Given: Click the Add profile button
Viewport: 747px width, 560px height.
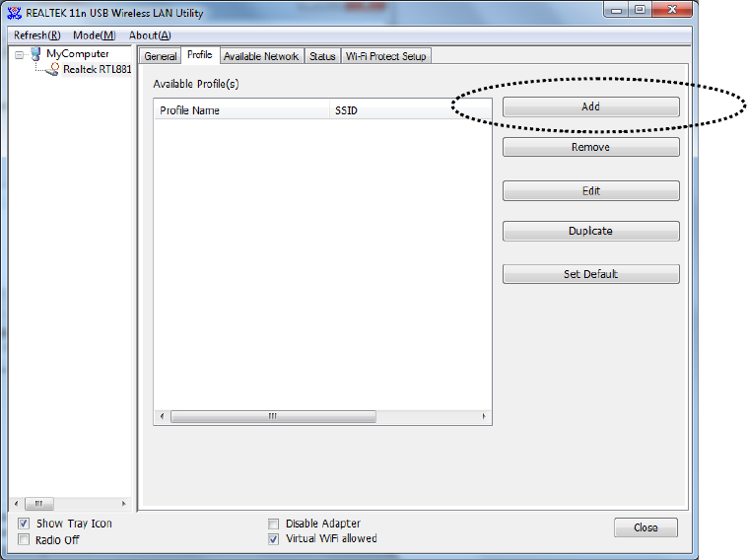Looking at the screenshot, I should click(x=590, y=106).
